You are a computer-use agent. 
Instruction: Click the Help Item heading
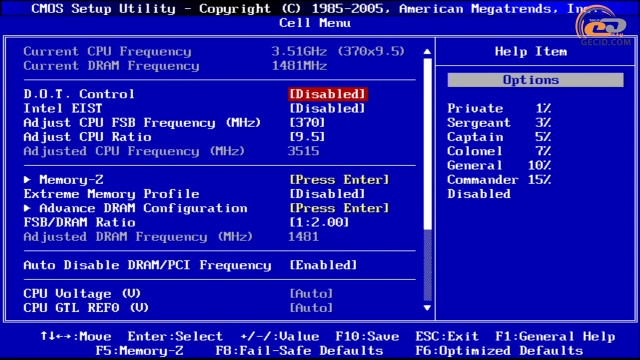pos(531,51)
